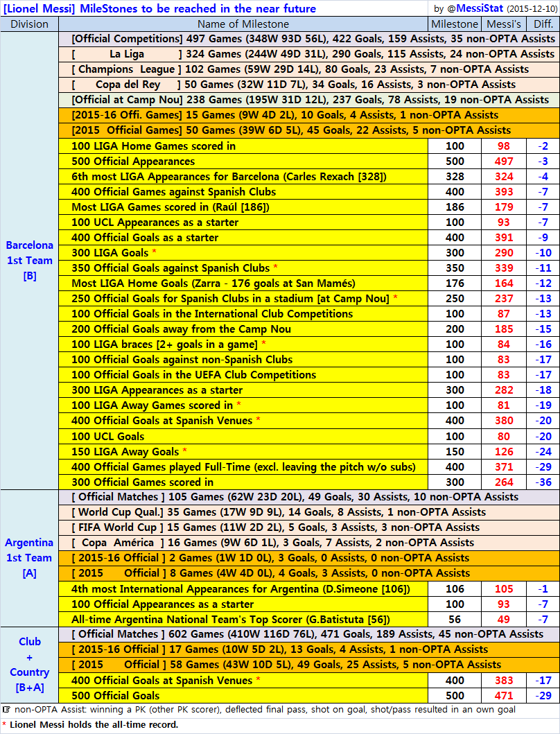
Task: Select the '[2015 Official Games] 50 Games' row
Action: point(309,130)
